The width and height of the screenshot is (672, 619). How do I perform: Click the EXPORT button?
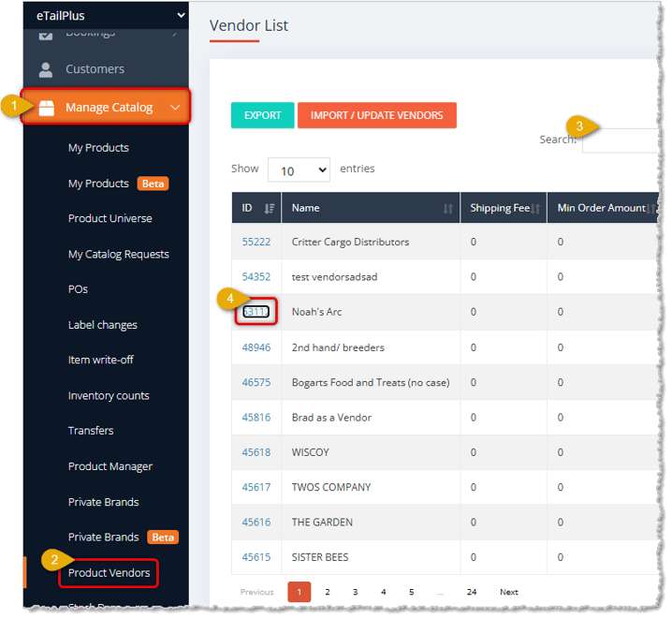point(263,115)
